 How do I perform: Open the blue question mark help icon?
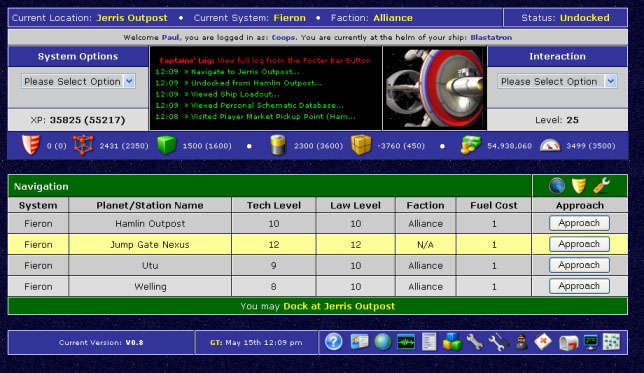tap(334, 342)
